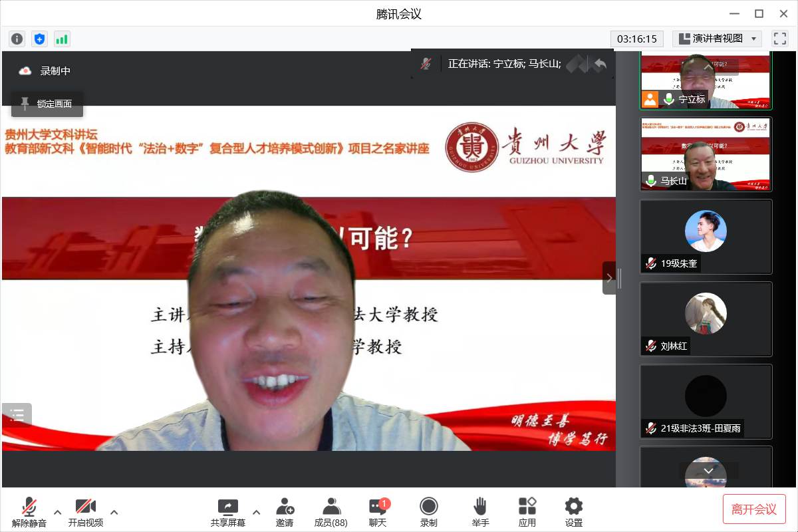Screen dimensions: 798x532
Task: Open the 成员(88) members list
Action: pyautogui.click(x=331, y=512)
